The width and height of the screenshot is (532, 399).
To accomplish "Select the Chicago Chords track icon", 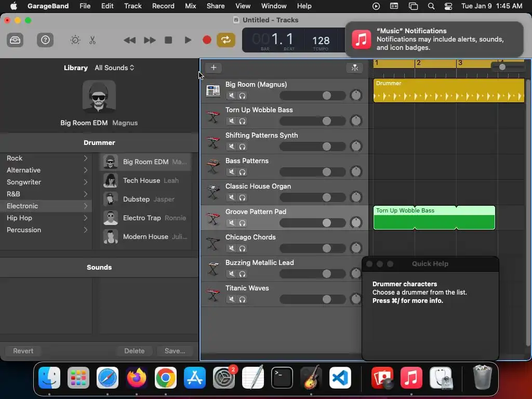I will coord(213,243).
